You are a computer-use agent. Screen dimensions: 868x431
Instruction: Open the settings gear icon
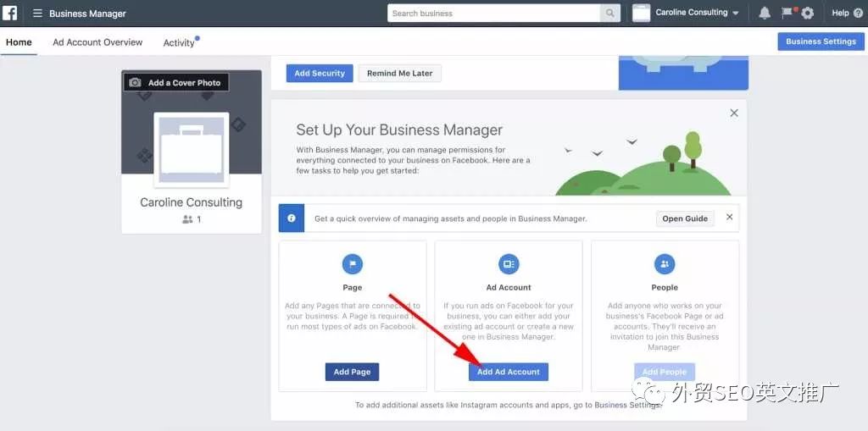[x=808, y=14]
